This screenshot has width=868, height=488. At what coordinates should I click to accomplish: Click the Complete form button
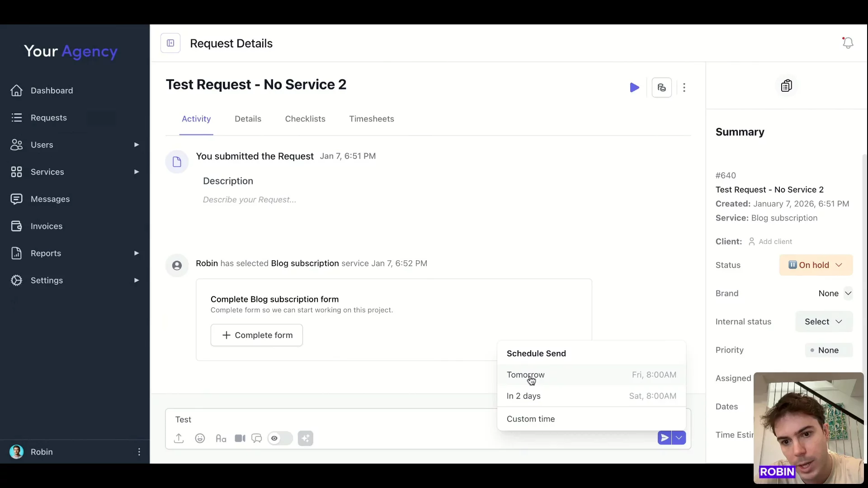click(x=256, y=335)
